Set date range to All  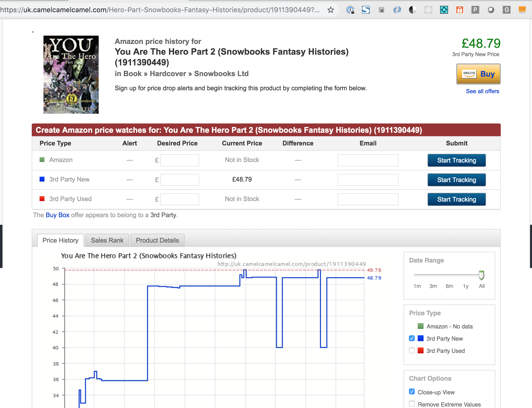[482, 286]
